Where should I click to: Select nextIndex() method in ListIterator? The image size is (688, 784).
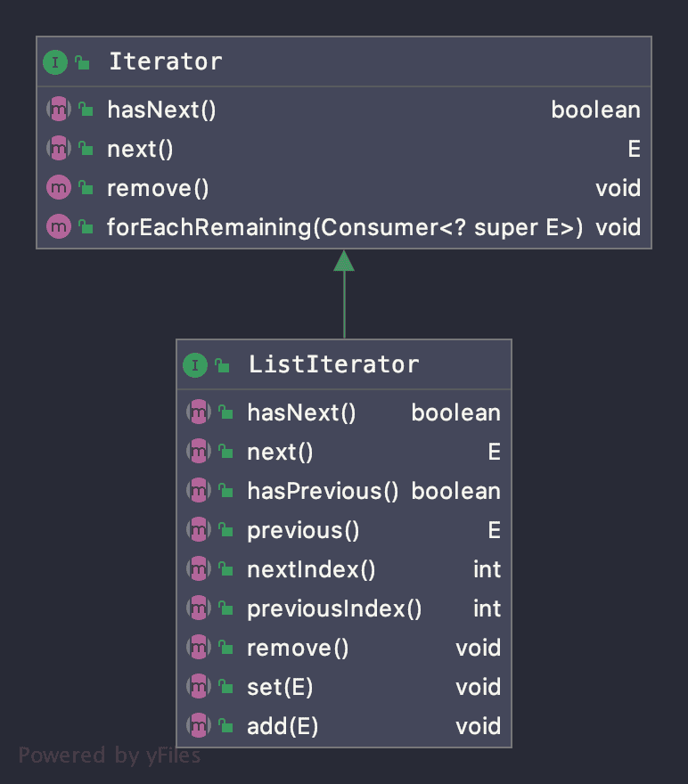(x=311, y=569)
